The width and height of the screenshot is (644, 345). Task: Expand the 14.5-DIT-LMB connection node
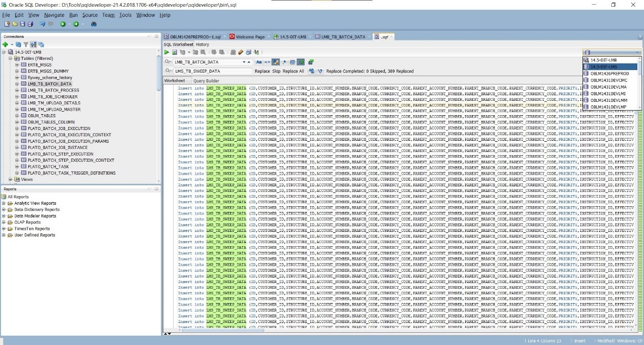click(4, 52)
